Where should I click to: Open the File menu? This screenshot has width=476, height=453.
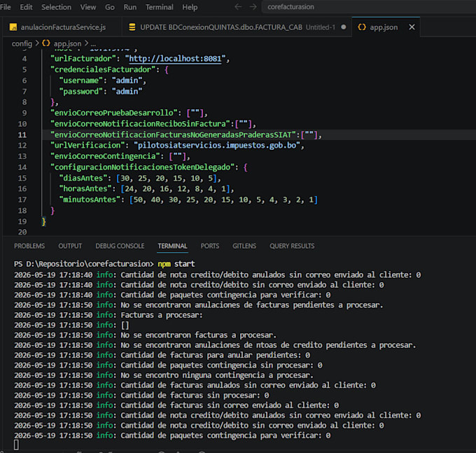tap(6, 7)
